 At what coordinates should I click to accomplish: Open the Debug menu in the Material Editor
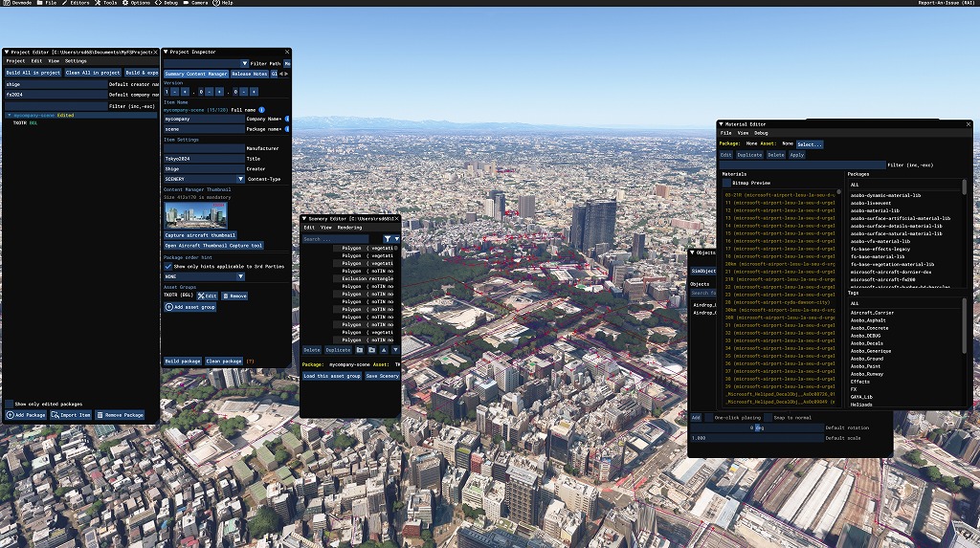click(x=761, y=133)
